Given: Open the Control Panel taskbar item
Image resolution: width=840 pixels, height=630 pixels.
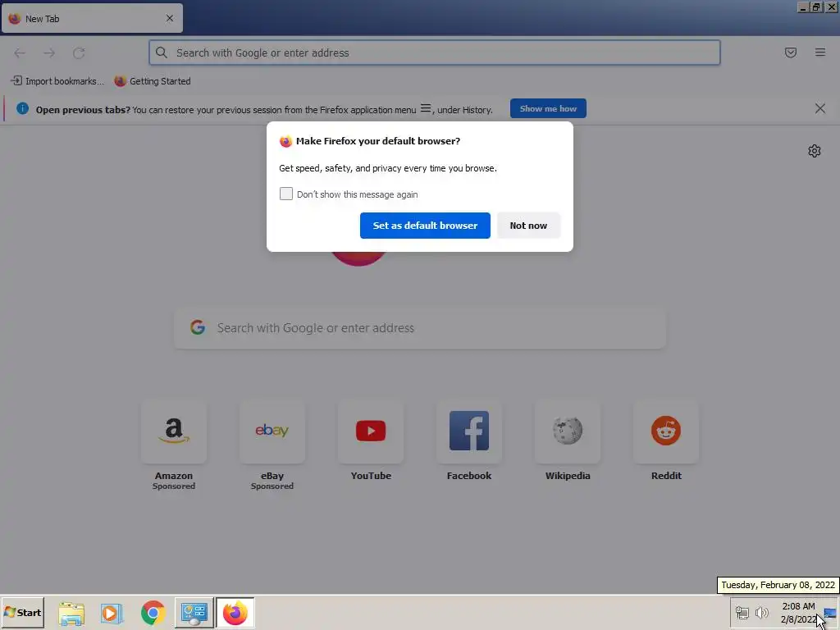Looking at the screenshot, I should [194, 612].
